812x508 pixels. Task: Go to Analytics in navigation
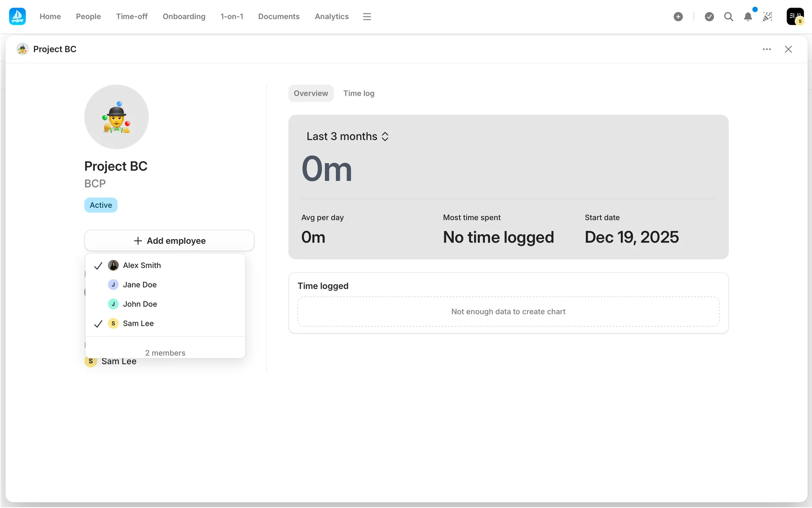[332, 17]
